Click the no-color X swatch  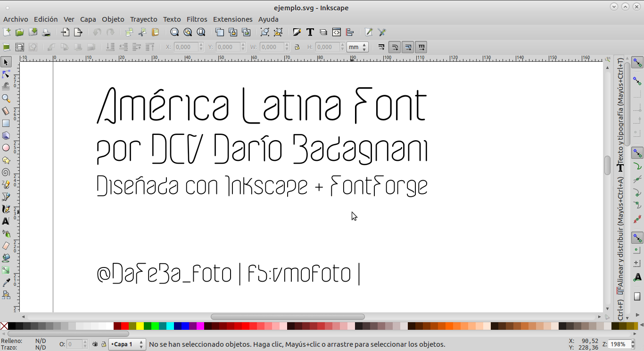pyautogui.click(x=4, y=326)
